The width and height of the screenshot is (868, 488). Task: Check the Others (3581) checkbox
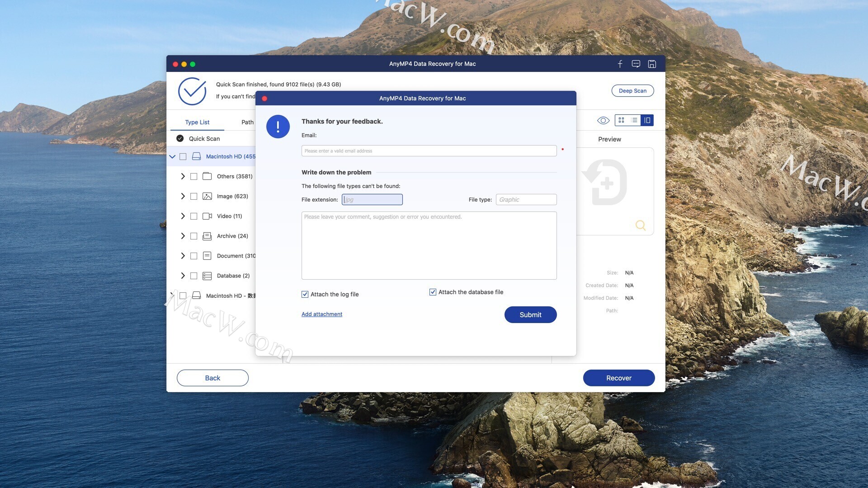(194, 176)
